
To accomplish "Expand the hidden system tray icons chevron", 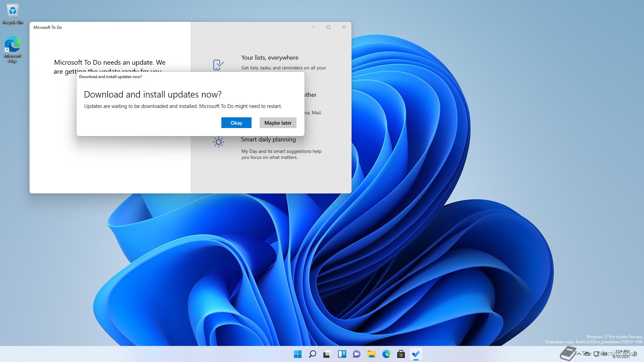I will tap(579, 354).
